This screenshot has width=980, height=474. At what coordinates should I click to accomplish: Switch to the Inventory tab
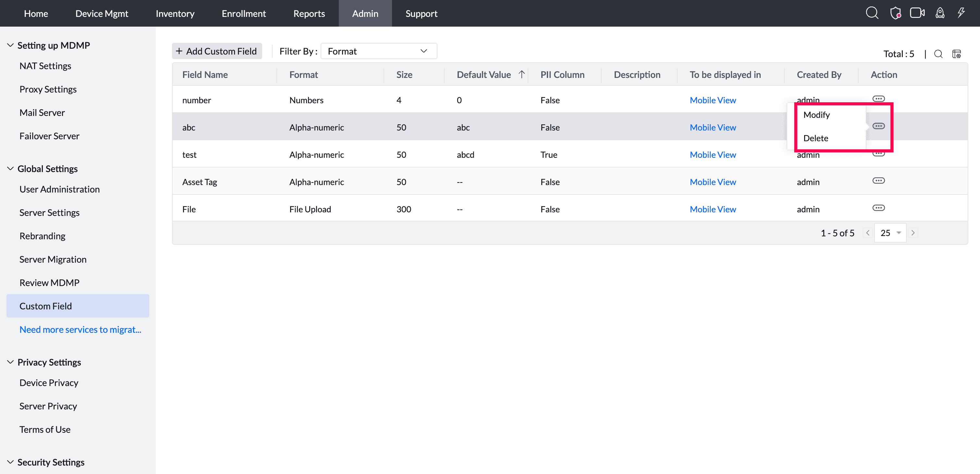175,13
